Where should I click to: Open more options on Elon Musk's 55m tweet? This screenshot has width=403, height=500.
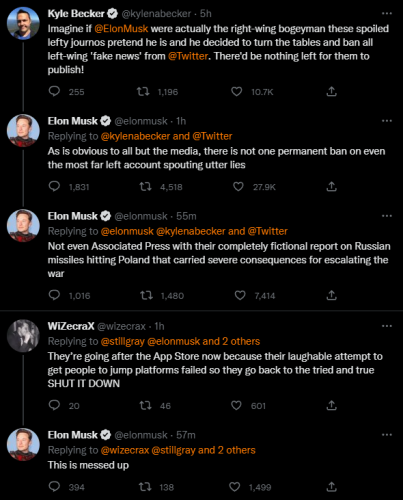pos(387,216)
